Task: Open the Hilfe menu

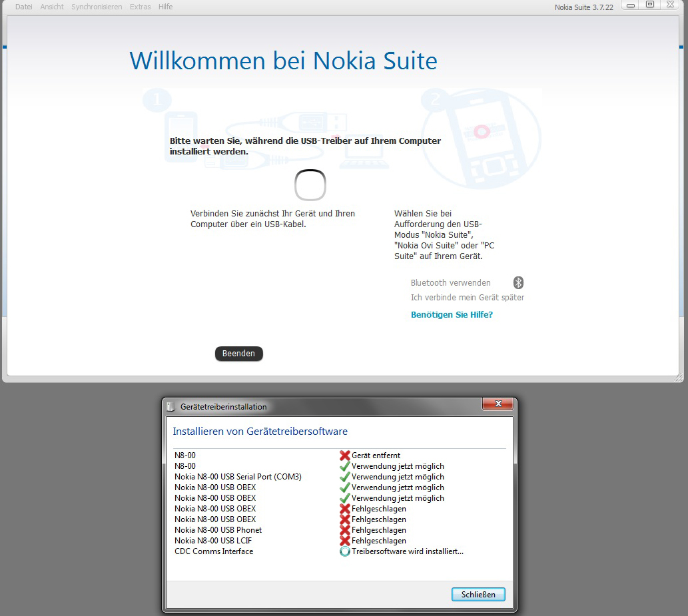Action: (x=165, y=7)
